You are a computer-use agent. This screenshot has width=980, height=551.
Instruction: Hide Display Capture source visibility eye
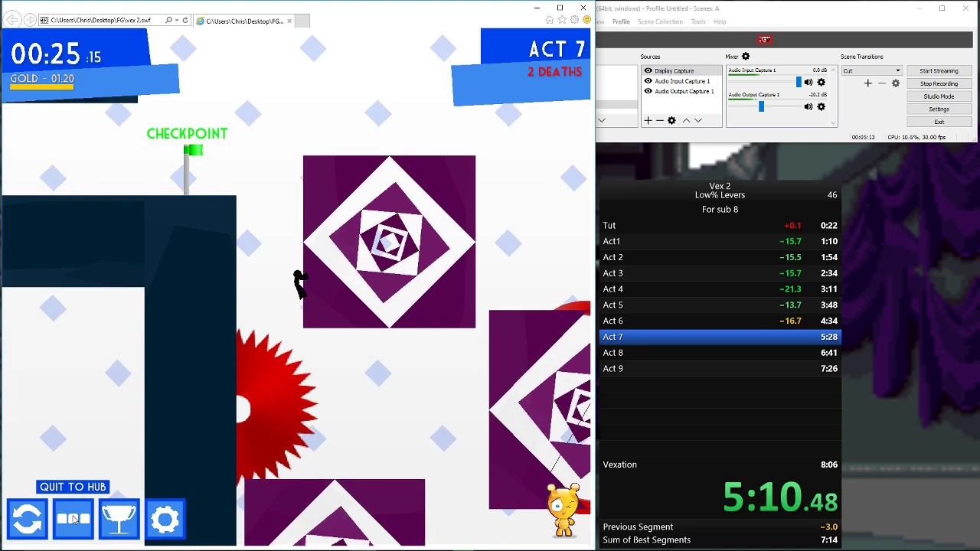[648, 70]
